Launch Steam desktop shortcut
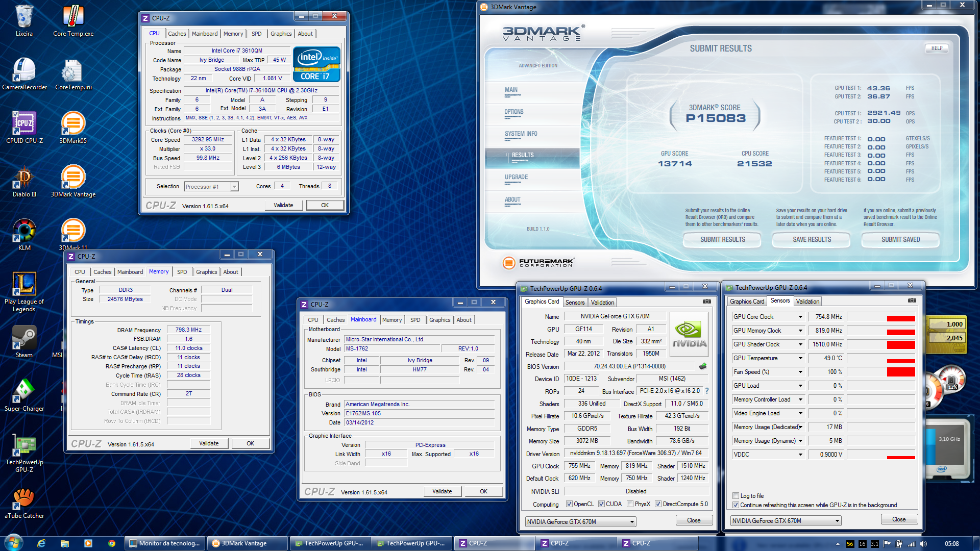The width and height of the screenshot is (980, 551). pyautogui.click(x=24, y=342)
